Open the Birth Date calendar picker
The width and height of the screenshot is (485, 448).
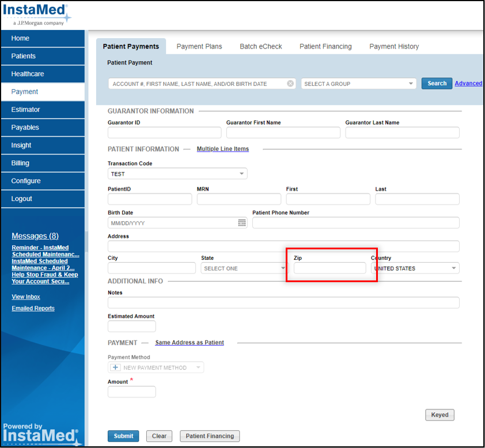coord(242,222)
